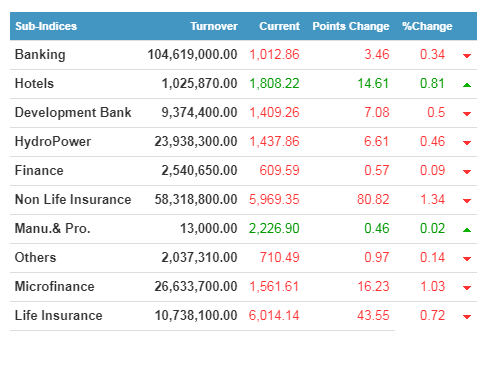Click the Sub-Indices column header
The width and height of the screenshot is (483, 372).
[x=46, y=26]
